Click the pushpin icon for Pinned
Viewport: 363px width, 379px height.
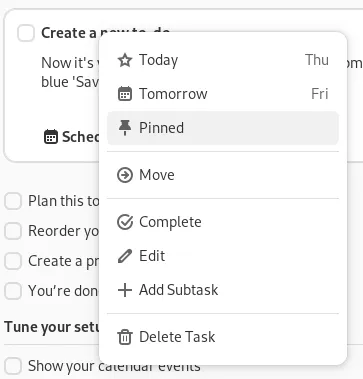tap(125, 128)
